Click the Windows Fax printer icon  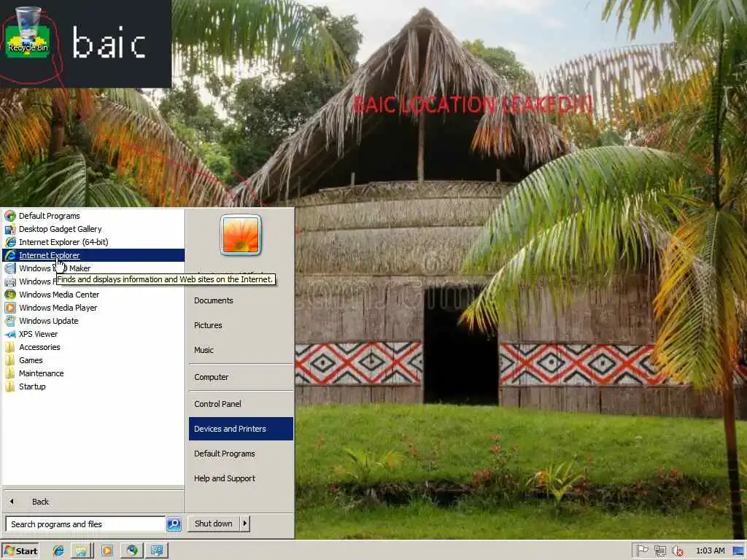click(x=10, y=281)
